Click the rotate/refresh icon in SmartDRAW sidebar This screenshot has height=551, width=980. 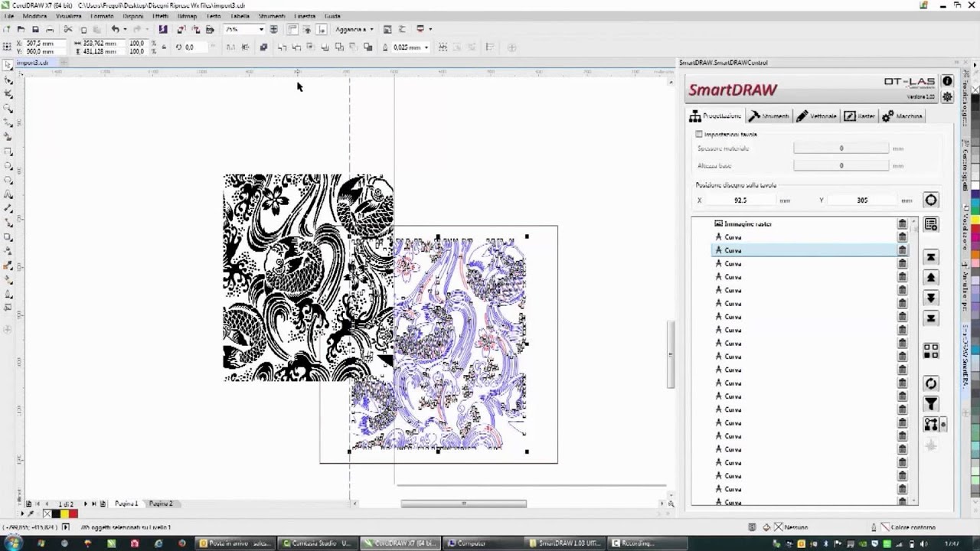click(931, 383)
